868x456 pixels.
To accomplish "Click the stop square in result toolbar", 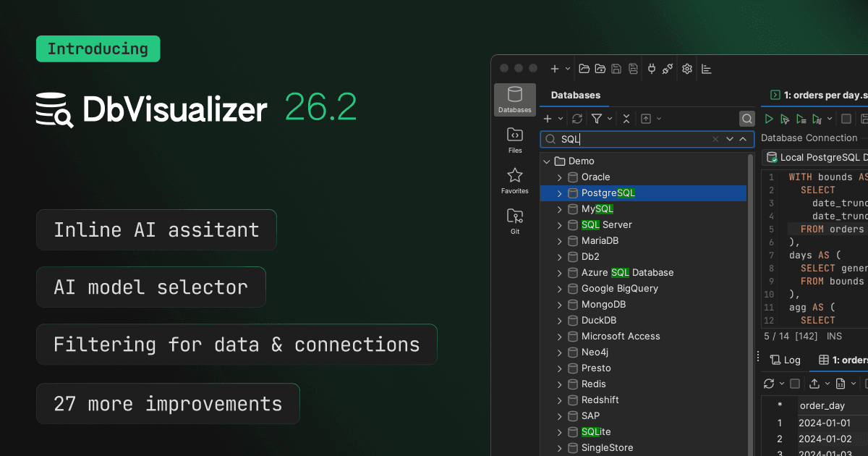I will tap(795, 384).
